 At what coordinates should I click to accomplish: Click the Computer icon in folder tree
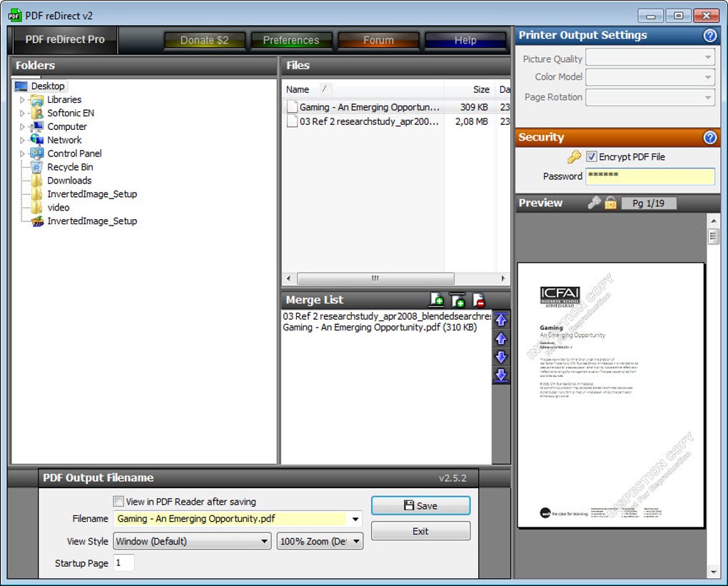pyautogui.click(x=36, y=127)
